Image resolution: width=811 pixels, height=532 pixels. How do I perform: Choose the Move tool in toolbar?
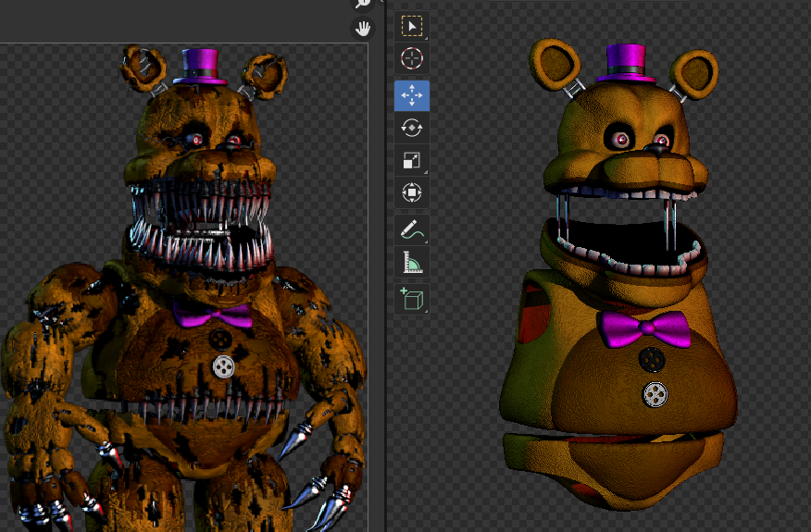pyautogui.click(x=412, y=95)
